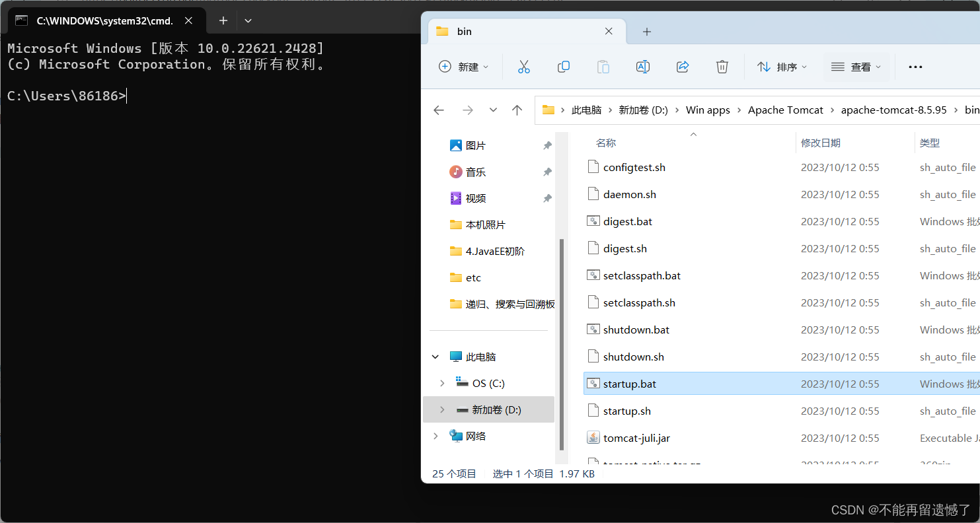The image size is (980, 523).
Task: Go up one folder level arrow
Action: [517, 110]
